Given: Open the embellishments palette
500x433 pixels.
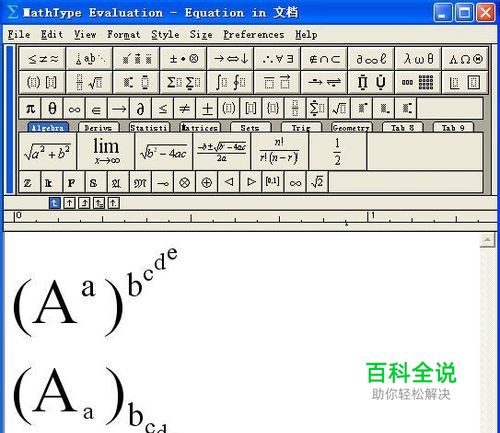Looking at the screenshot, I should [x=136, y=59].
